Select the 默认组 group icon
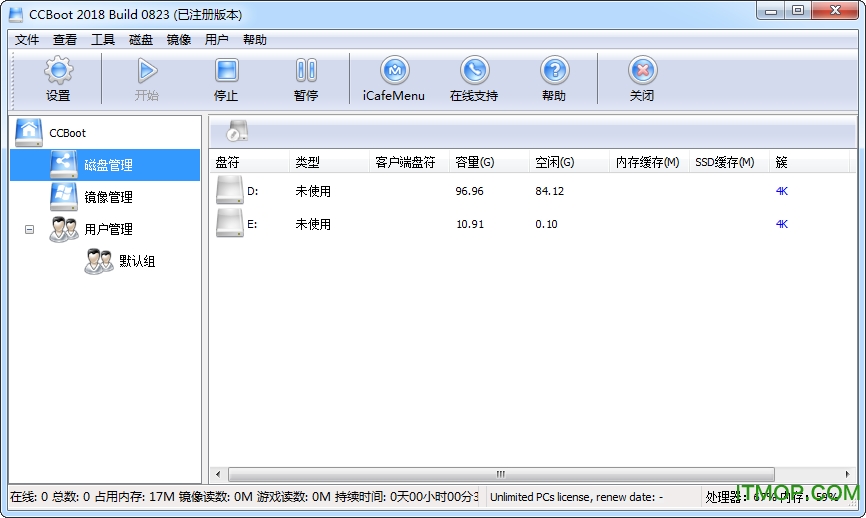This screenshot has width=866, height=518. (x=99, y=261)
